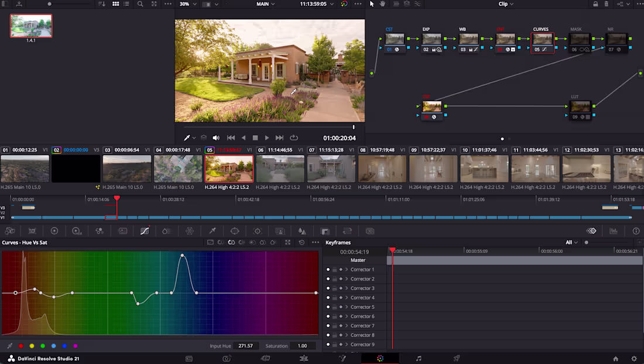The width and height of the screenshot is (644, 364).
Task: Open the RGB Mixer palette
Action: tap(100, 231)
